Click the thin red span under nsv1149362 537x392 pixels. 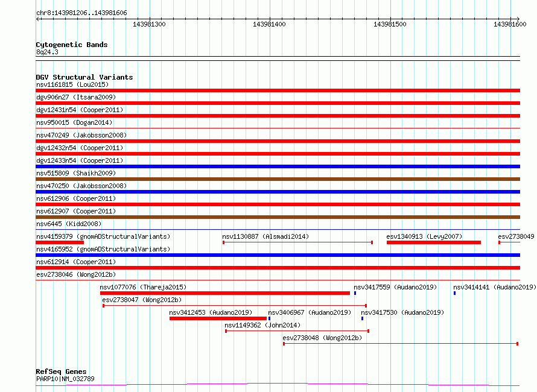[x=297, y=331]
